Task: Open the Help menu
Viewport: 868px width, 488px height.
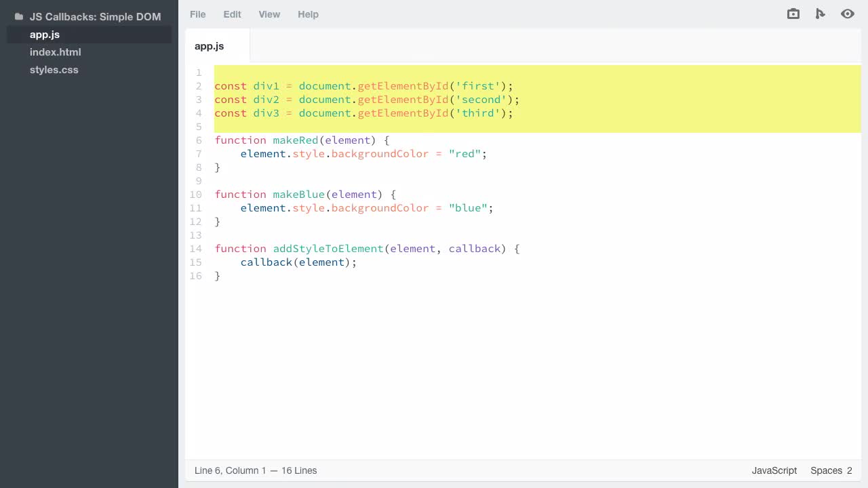Action: tap(308, 14)
